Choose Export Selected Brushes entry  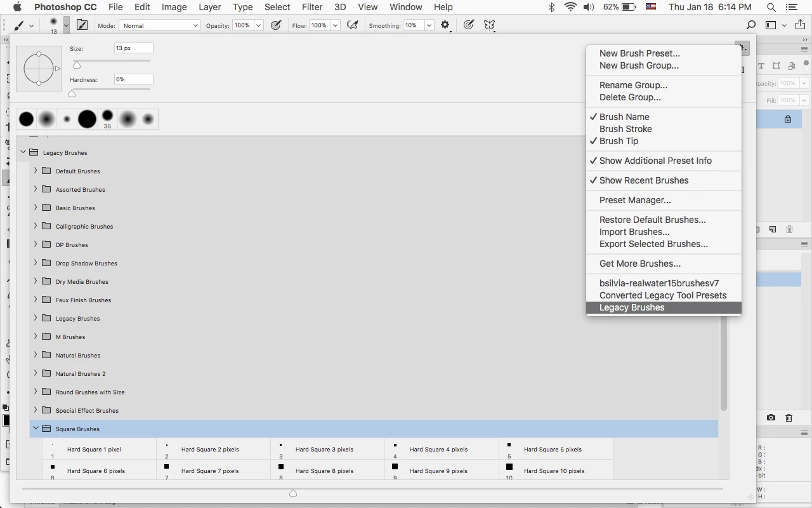[653, 244]
